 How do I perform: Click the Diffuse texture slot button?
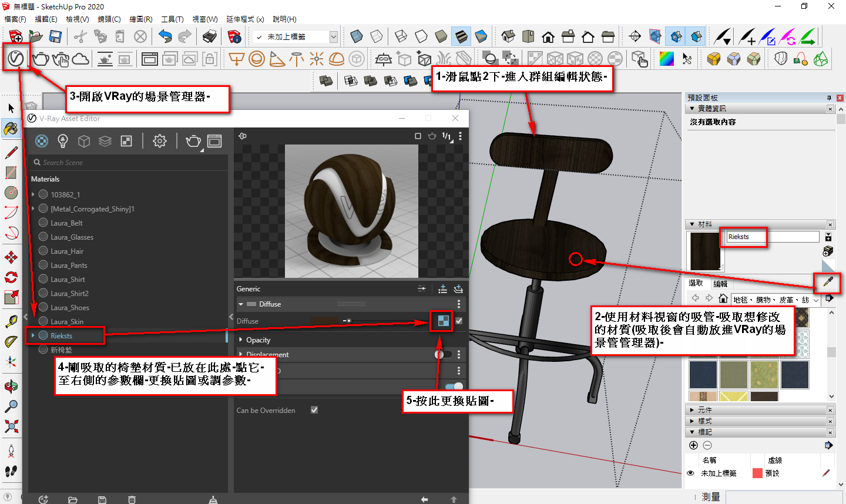pos(444,321)
